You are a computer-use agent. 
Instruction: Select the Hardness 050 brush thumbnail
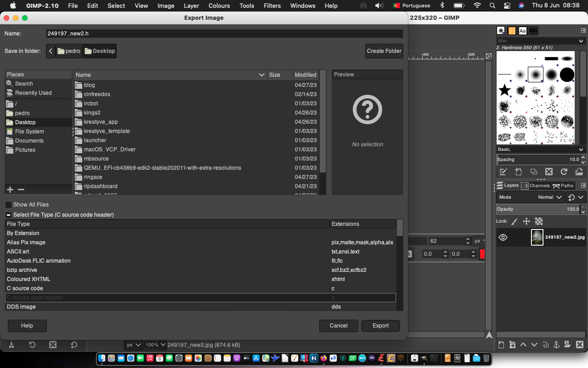click(x=535, y=74)
